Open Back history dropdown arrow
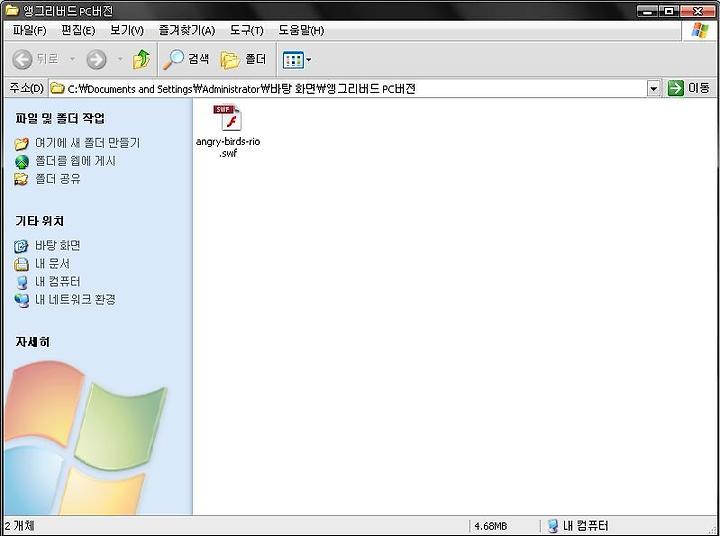The height and width of the screenshot is (536, 720). (73, 59)
